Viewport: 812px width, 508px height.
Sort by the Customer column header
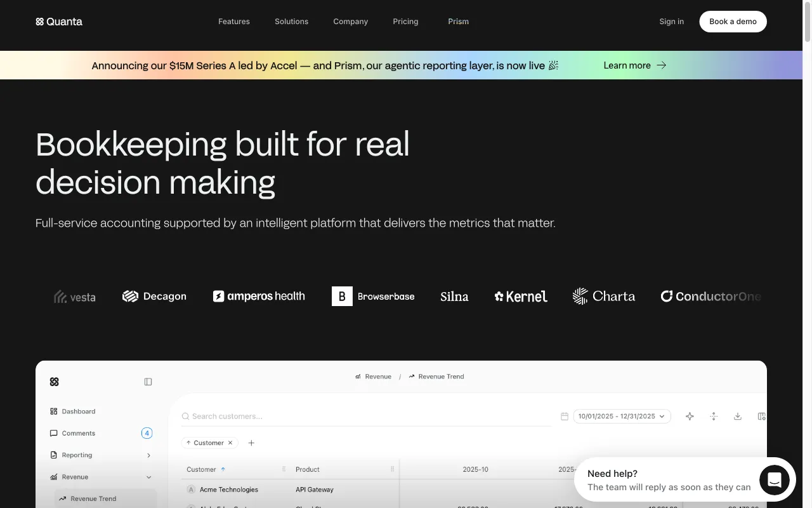pyautogui.click(x=206, y=470)
